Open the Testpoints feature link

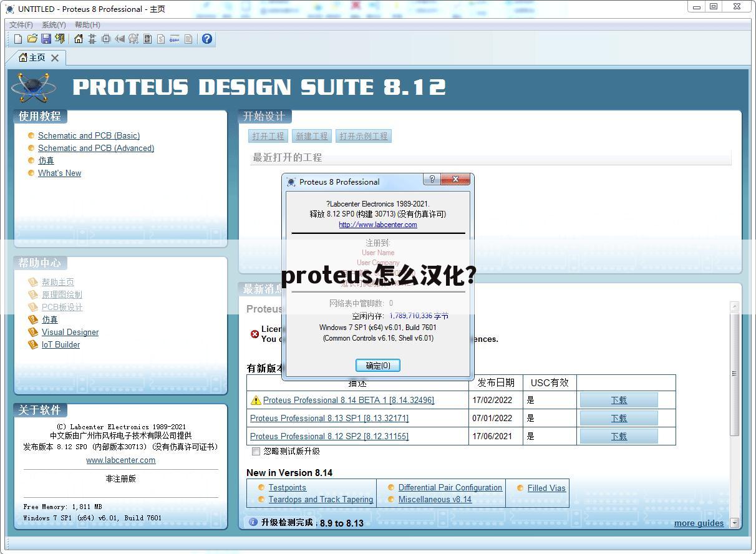287,487
